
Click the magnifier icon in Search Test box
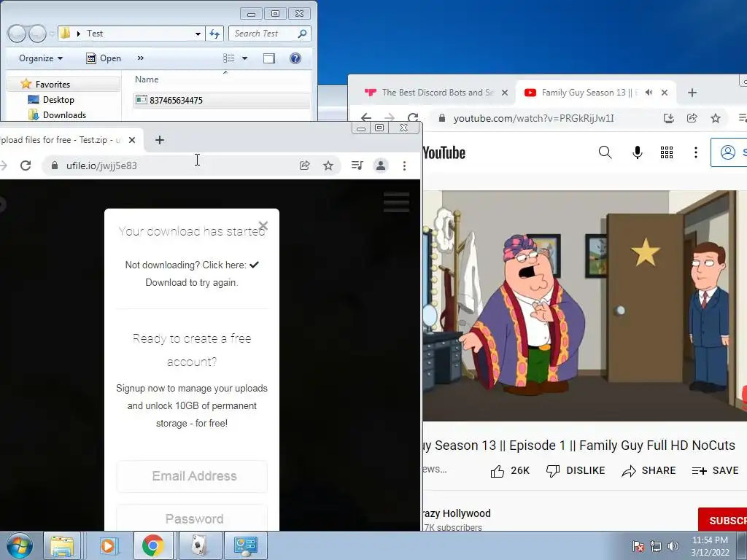[x=302, y=34]
